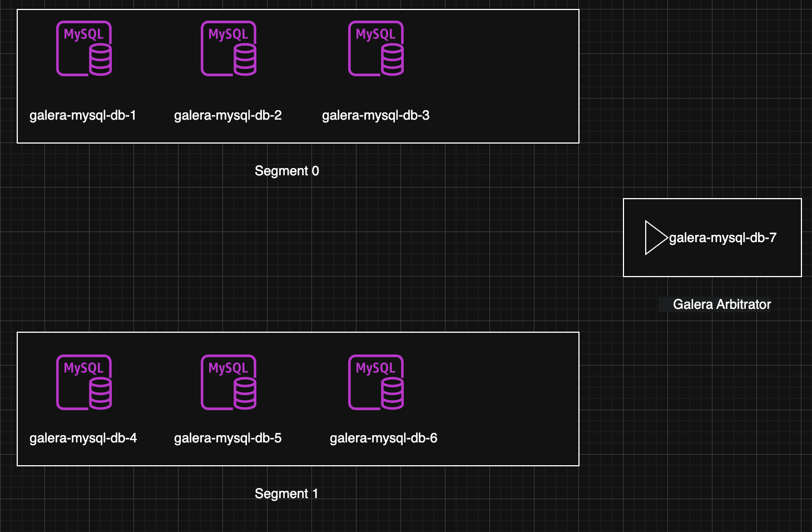Select the galera-mysql-db-1 MySQL icon
Image resolution: width=812 pixels, height=532 pixels.
point(84,48)
